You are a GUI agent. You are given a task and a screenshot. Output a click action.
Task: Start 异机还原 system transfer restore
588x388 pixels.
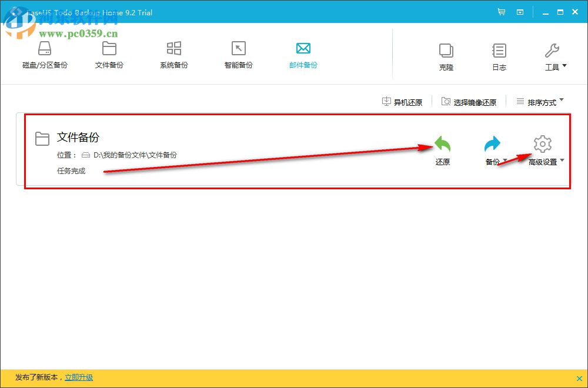click(403, 101)
